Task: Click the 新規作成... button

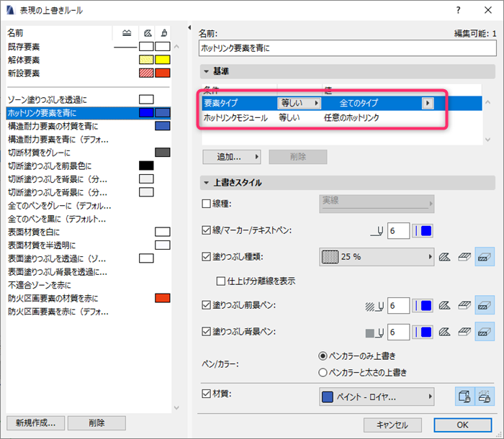Action: coord(36,423)
